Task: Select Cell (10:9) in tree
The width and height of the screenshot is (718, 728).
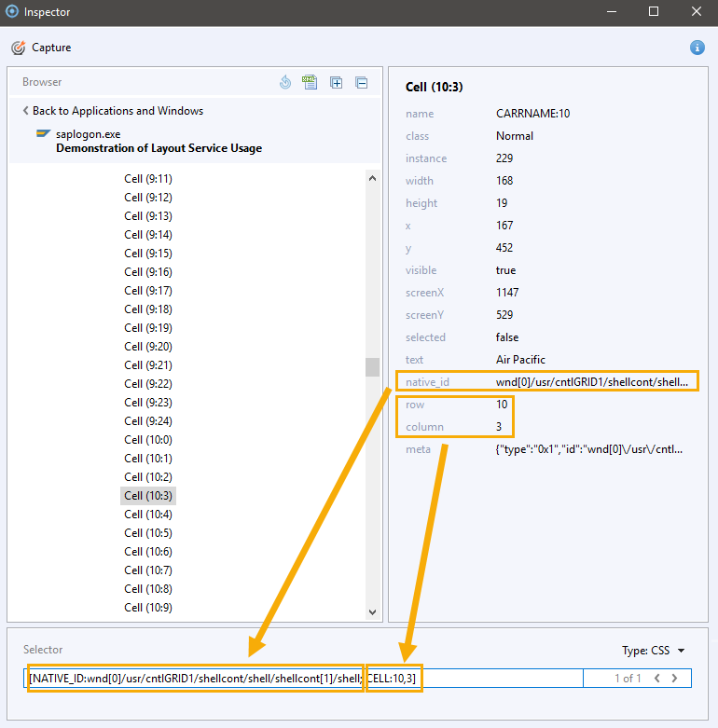Action: click(x=148, y=607)
